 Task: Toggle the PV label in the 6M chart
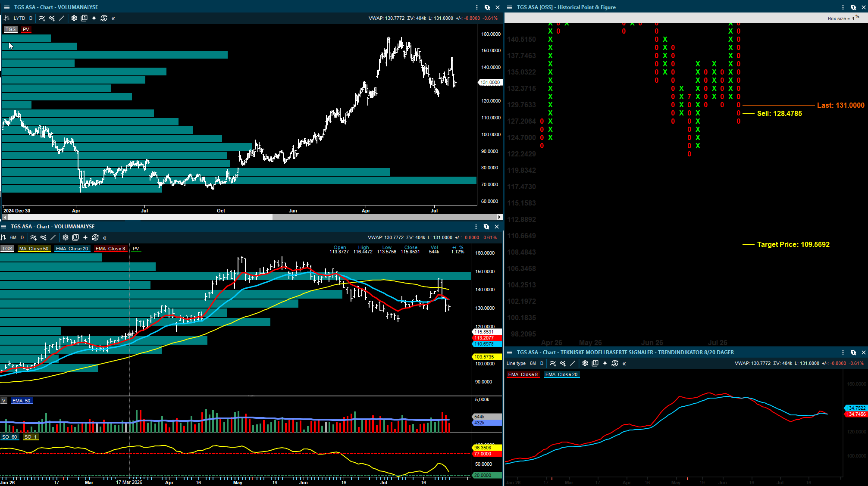pos(136,249)
